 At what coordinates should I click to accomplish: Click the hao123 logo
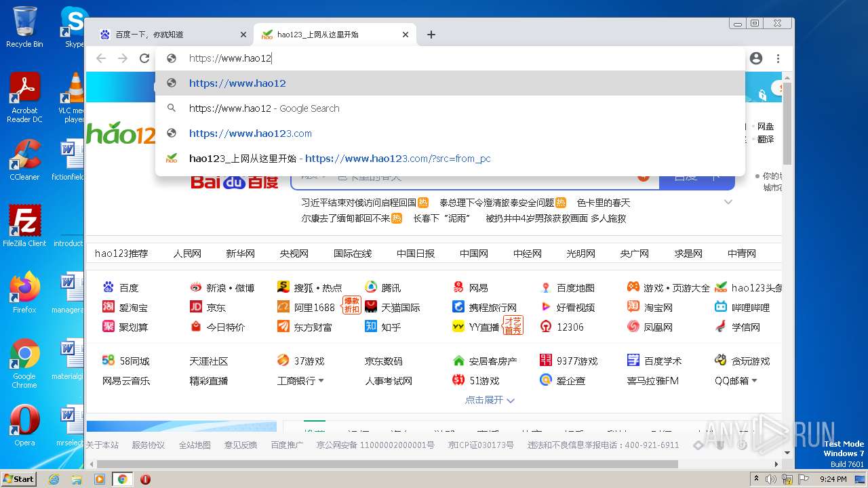(x=121, y=134)
